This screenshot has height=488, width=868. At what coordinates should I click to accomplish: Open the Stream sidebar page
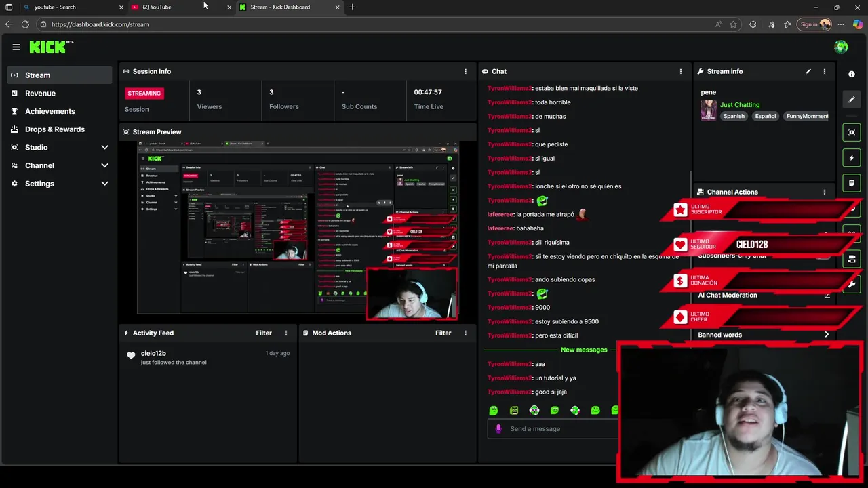pos(60,75)
